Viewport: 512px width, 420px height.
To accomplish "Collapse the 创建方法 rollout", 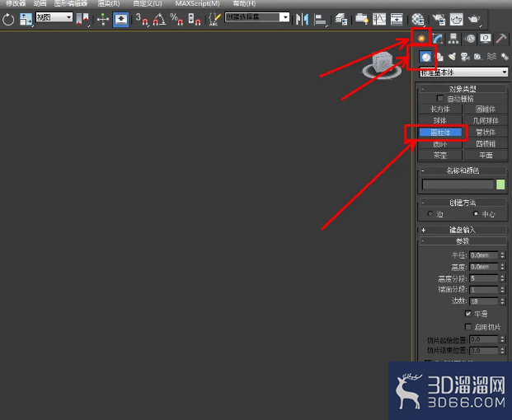I will coord(463,203).
